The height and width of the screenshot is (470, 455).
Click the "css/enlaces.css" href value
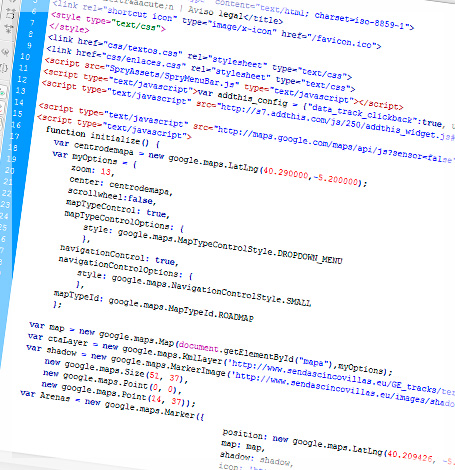click(143, 60)
